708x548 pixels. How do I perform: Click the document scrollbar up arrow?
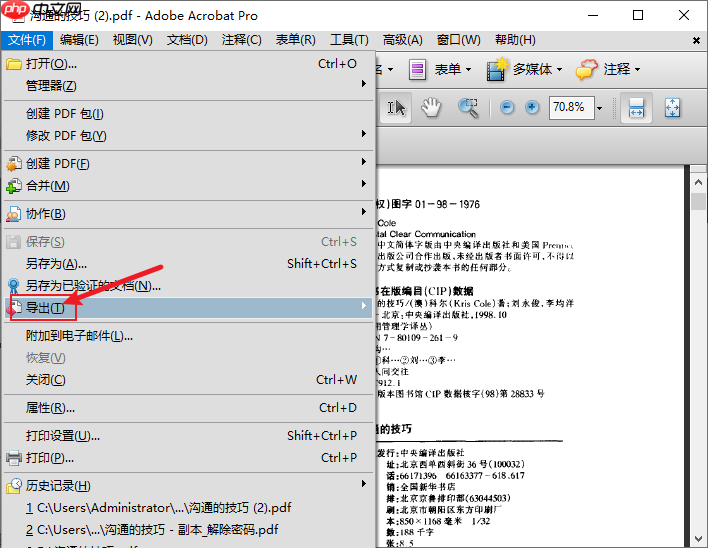pyautogui.click(x=699, y=182)
